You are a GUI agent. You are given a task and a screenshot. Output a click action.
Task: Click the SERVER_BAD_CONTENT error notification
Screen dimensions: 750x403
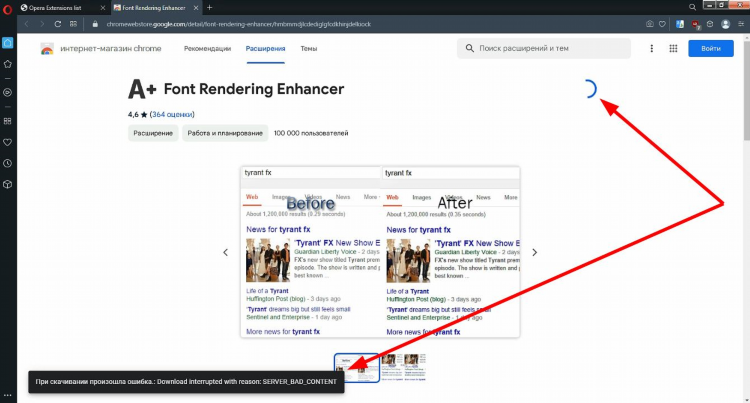186,381
